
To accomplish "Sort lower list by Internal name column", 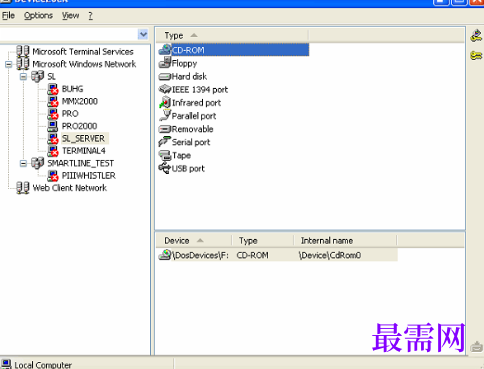I will [345, 240].
